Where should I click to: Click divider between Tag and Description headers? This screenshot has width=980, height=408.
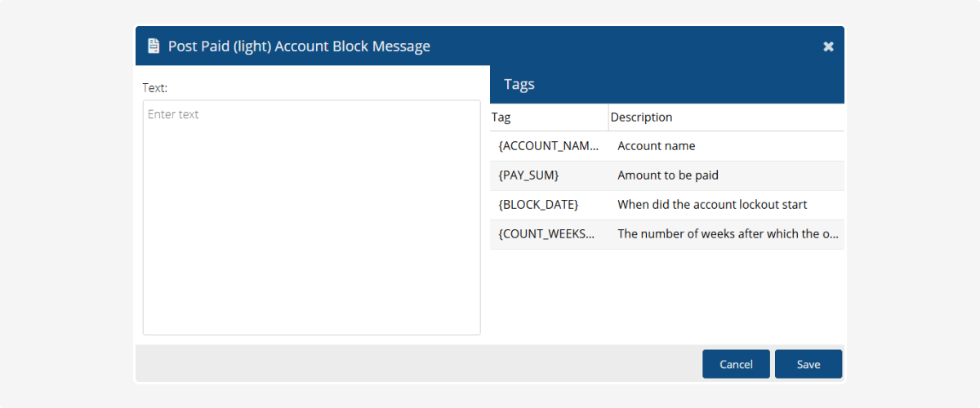[608, 118]
